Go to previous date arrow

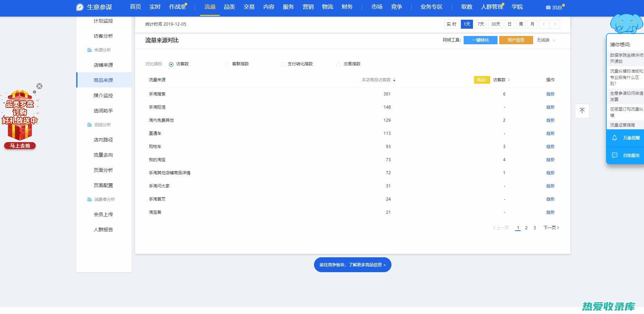point(544,24)
